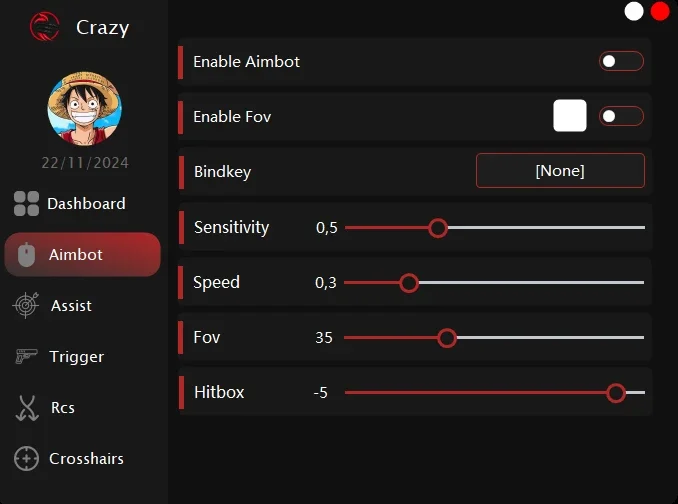Open Rcs via its crossed-arrows icon

click(x=27, y=408)
